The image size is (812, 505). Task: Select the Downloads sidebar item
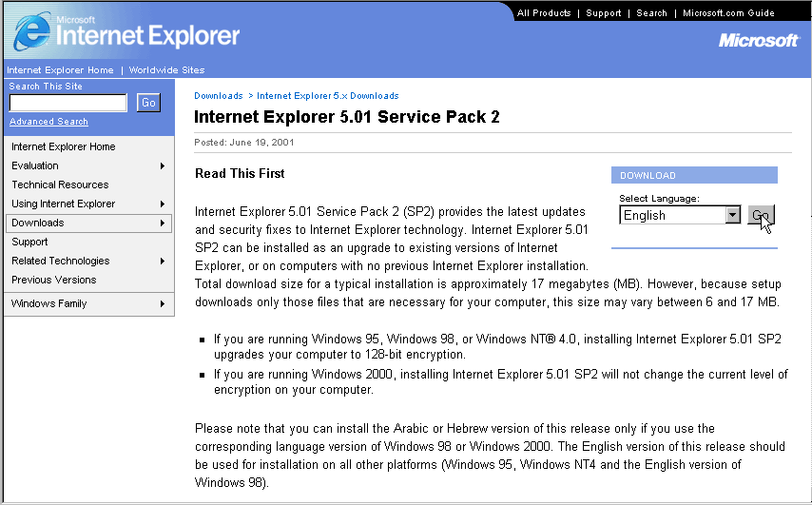coord(88,223)
